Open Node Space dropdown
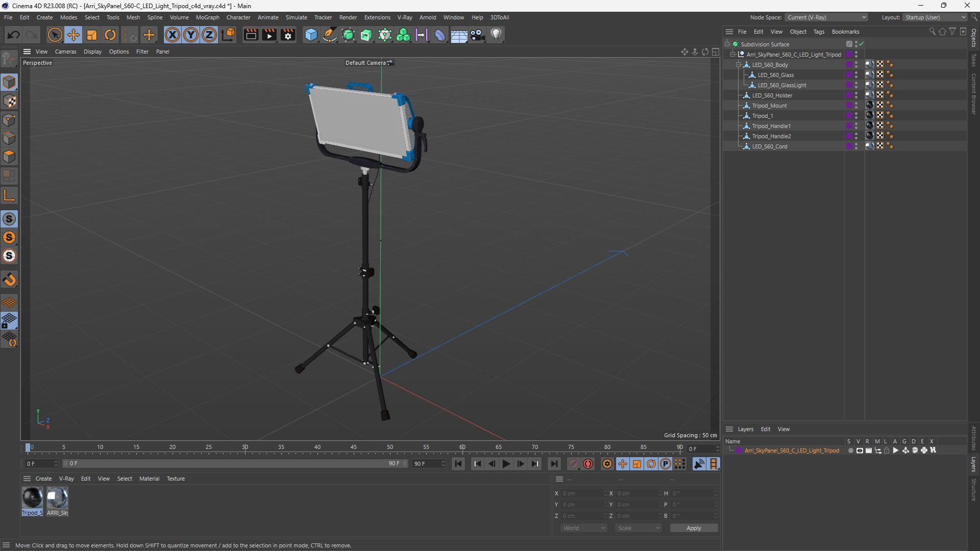980x551 pixels. [826, 17]
